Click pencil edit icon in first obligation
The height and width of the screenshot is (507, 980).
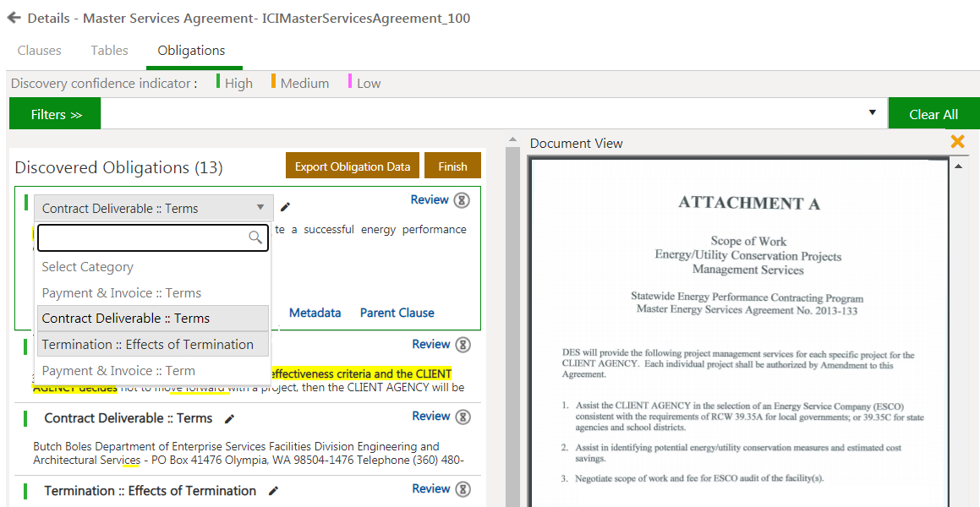[x=286, y=207]
